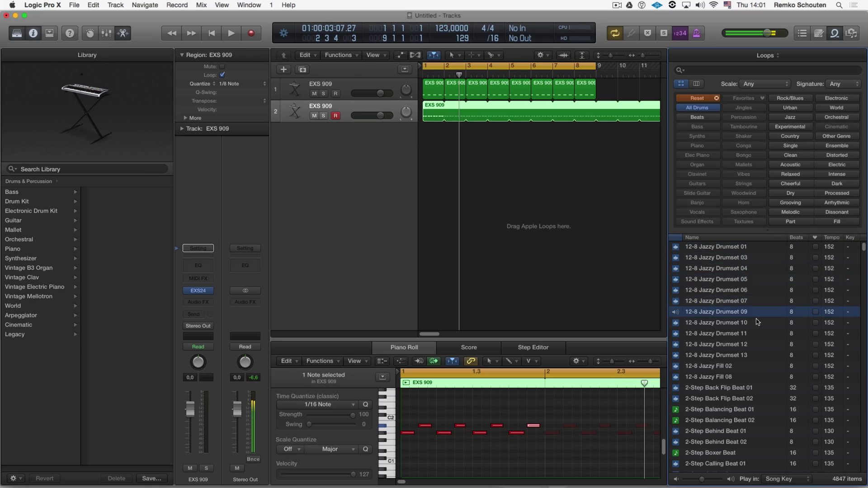Click the Search Library field
Viewport: 868px width, 488px height.
click(87, 169)
